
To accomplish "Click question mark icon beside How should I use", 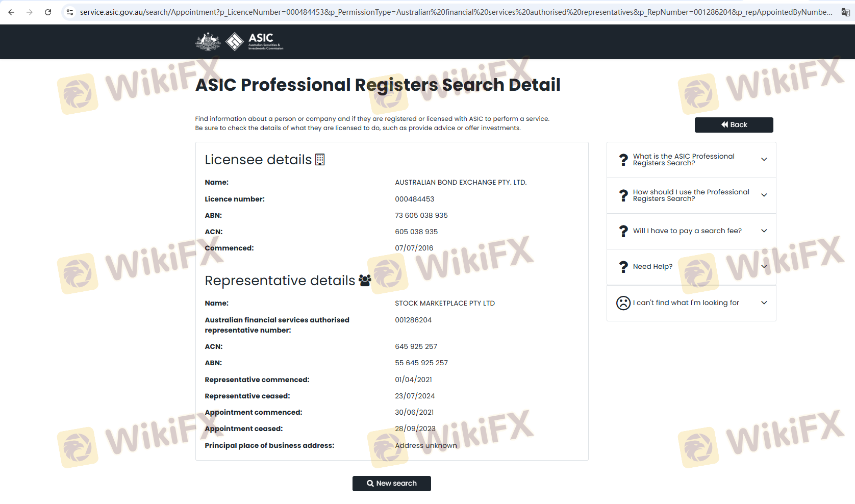I will tap(623, 195).
